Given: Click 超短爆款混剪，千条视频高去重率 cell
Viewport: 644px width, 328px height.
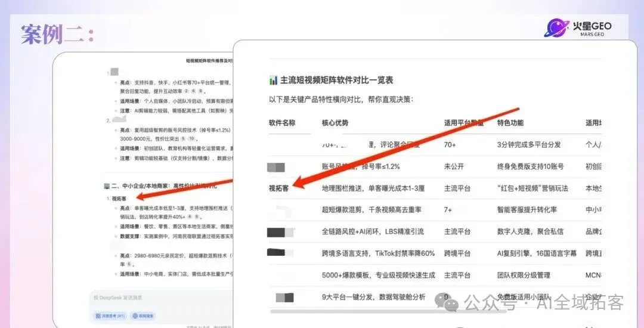Looking at the screenshot, I should point(371,210).
